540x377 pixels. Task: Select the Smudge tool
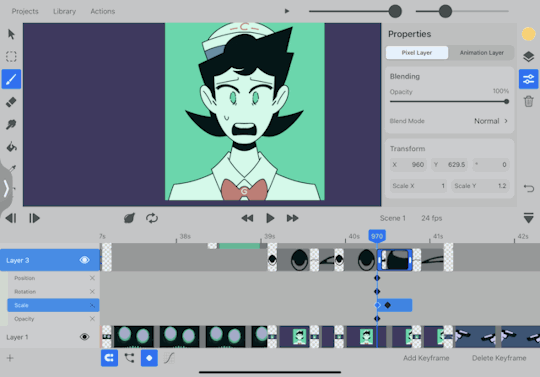(x=11, y=124)
